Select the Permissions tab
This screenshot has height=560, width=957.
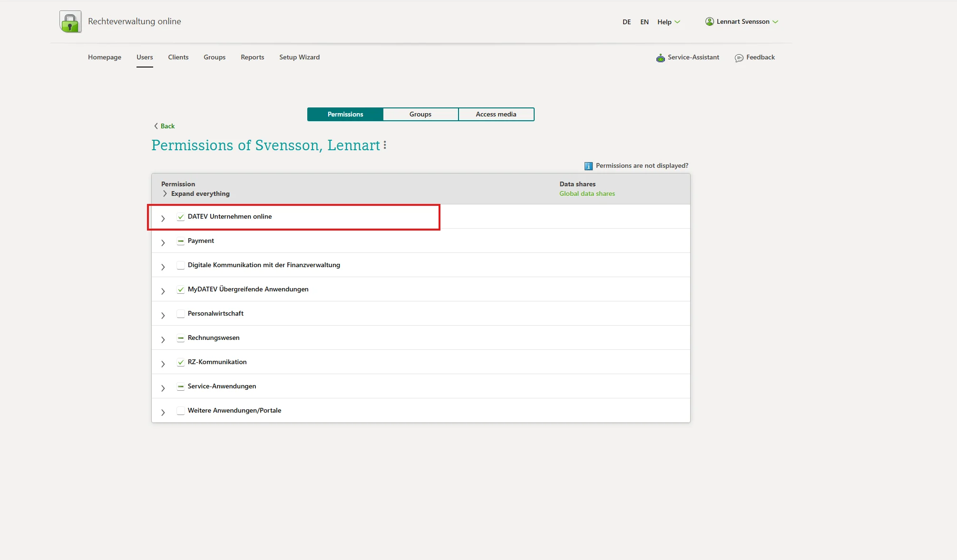[x=345, y=114]
